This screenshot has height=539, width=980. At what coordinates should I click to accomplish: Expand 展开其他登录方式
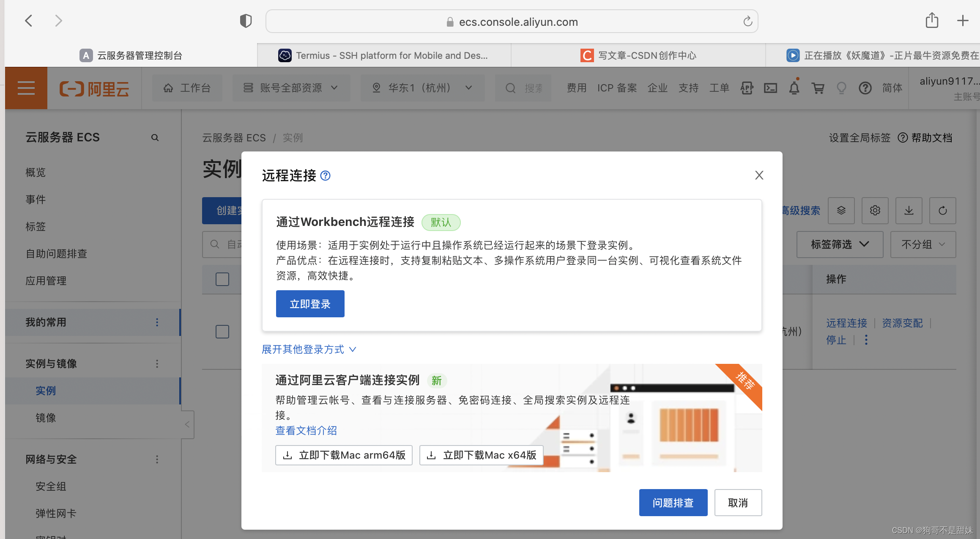tap(309, 349)
